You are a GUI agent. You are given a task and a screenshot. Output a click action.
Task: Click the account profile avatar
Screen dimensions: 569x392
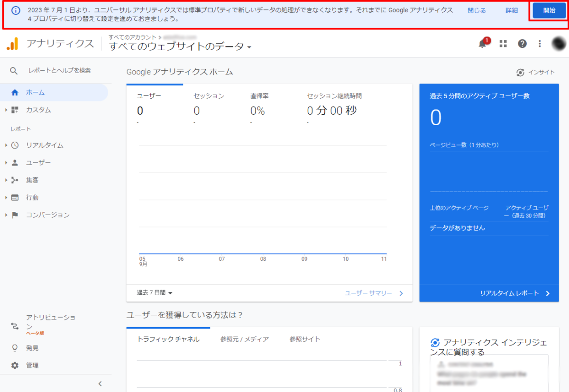pos(559,44)
